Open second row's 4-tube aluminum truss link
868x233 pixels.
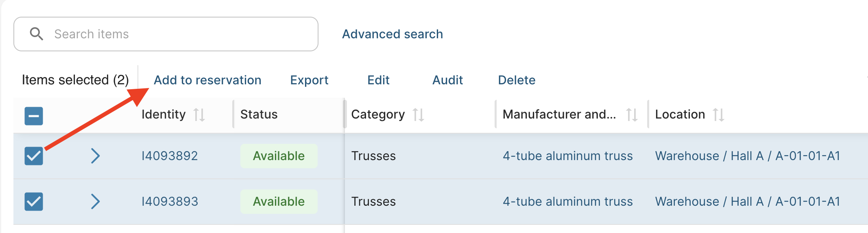[567, 202]
